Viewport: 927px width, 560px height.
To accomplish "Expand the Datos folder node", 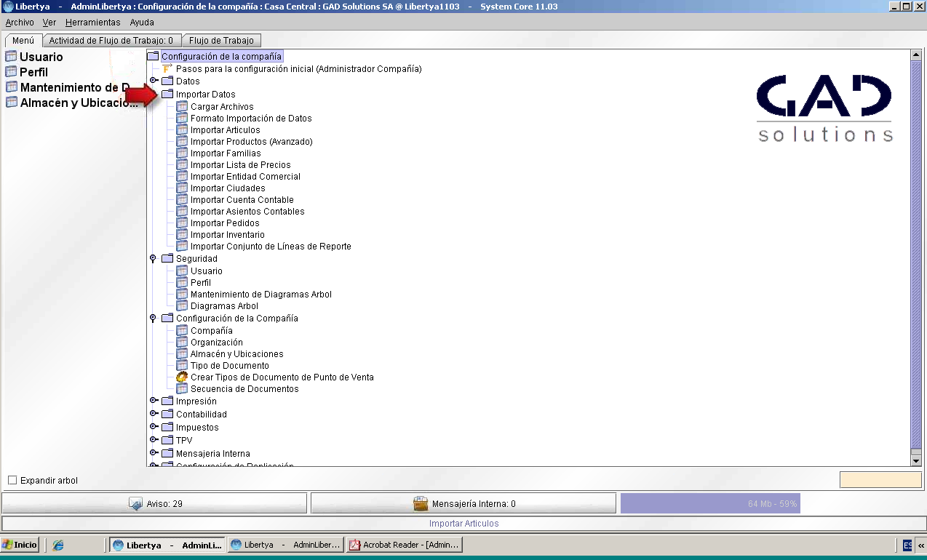I will (x=154, y=81).
